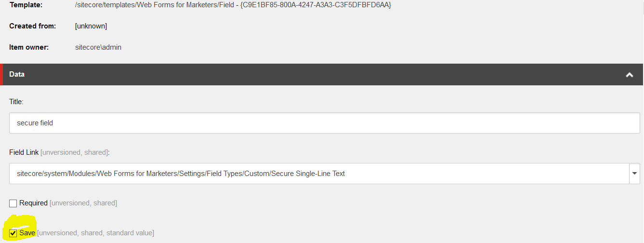The width and height of the screenshot is (644, 243).
Task: Focus the Title input containing 'secure field'
Action: pos(324,123)
